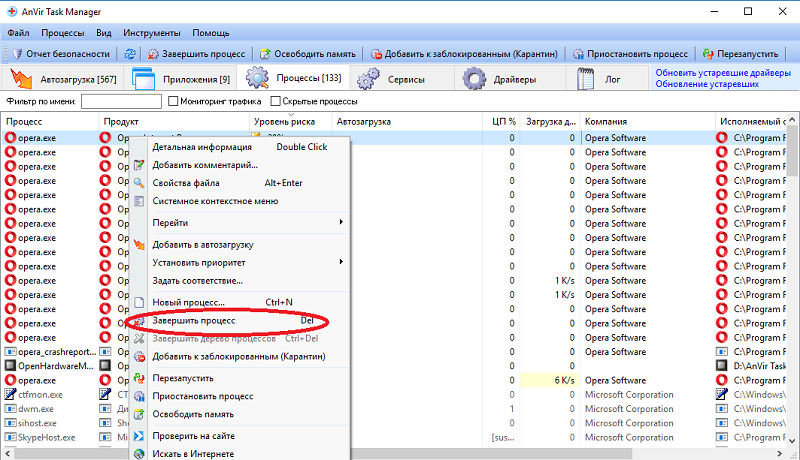Choose Приостановить процесс in context menu

240,396
